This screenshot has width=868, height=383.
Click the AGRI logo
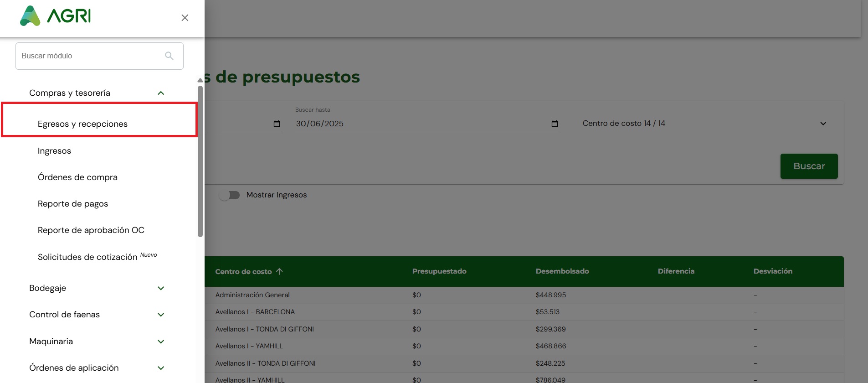56,16
